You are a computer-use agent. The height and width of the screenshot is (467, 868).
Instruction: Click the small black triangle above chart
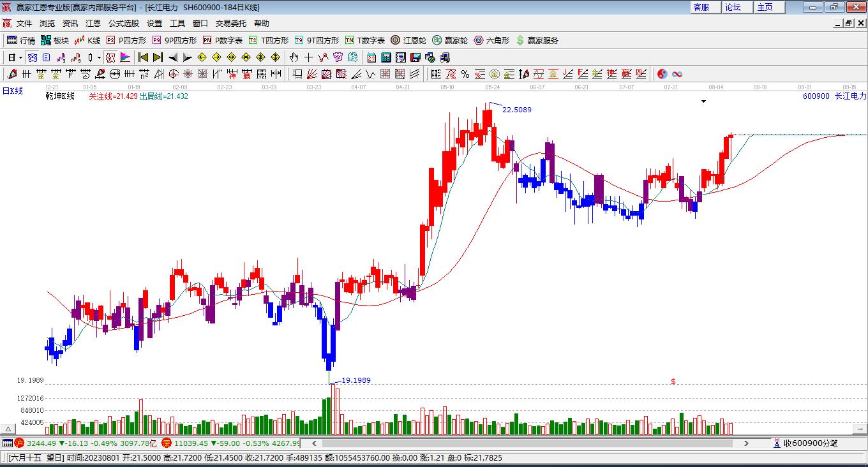pyautogui.click(x=703, y=101)
